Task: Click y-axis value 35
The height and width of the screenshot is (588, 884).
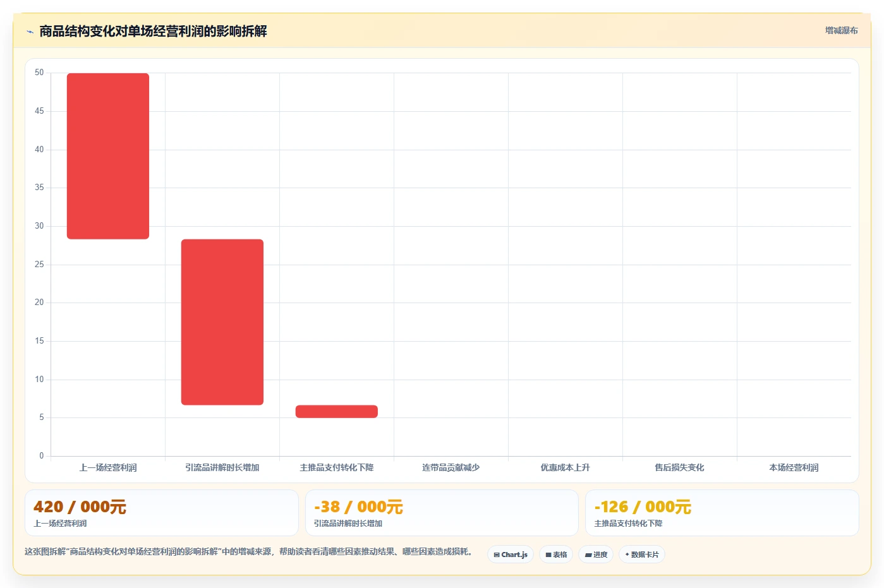Action: 39,188
